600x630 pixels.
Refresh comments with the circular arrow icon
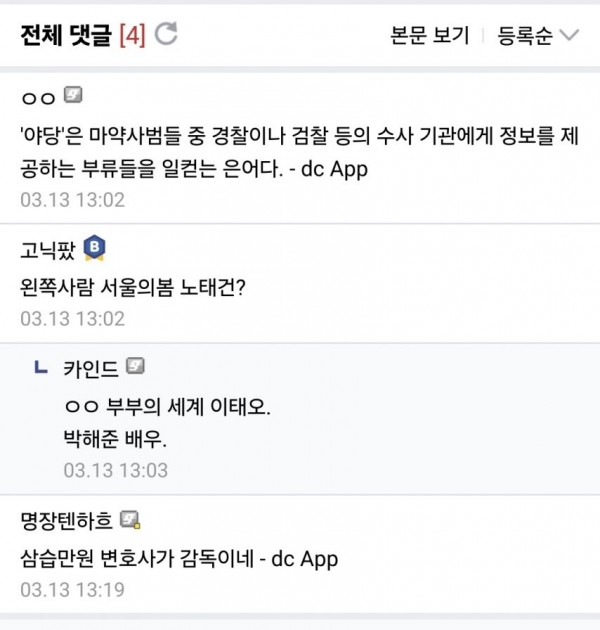tap(166, 33)
